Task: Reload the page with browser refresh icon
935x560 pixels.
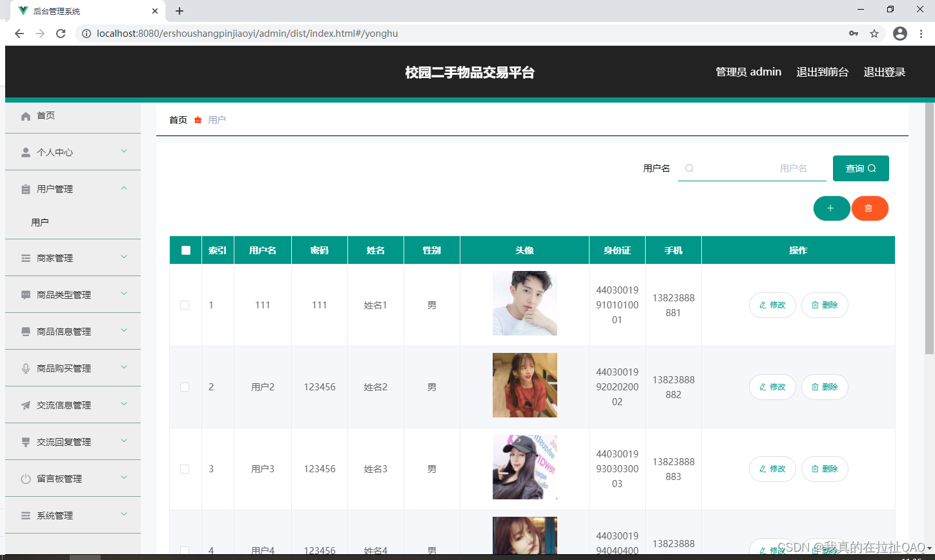Action: coord(61,34)
